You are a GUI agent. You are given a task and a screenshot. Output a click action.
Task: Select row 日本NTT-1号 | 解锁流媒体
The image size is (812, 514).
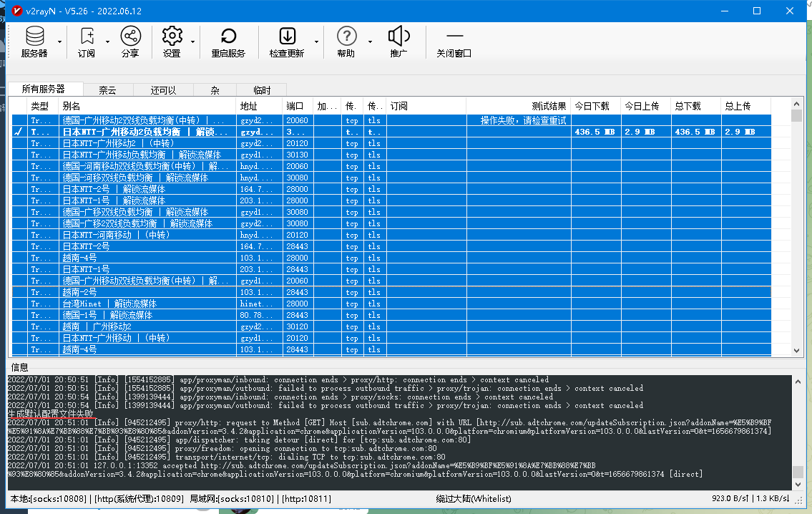coord(391,200)
